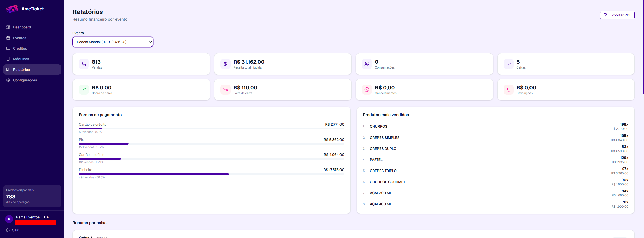Open the Créditos section
Viewport: 644px width, 238px height.
32,48
